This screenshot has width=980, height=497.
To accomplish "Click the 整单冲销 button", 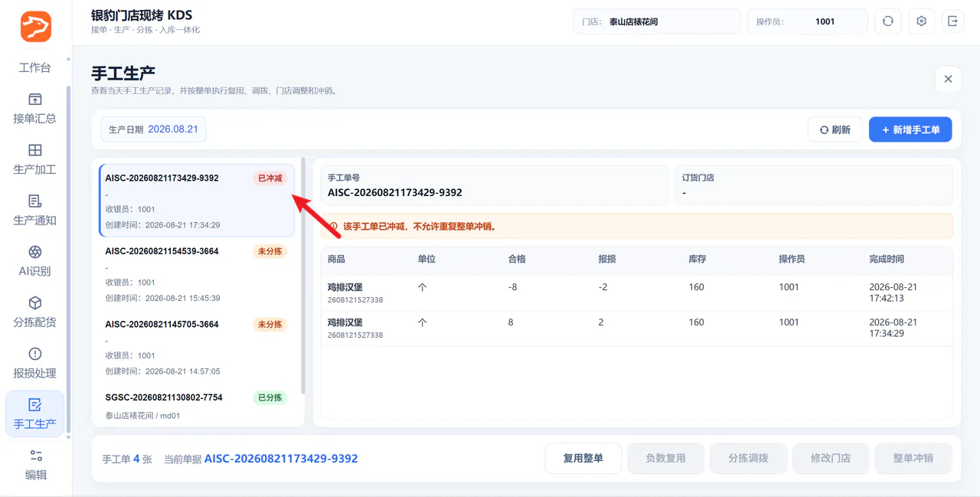I will point(913,459).
